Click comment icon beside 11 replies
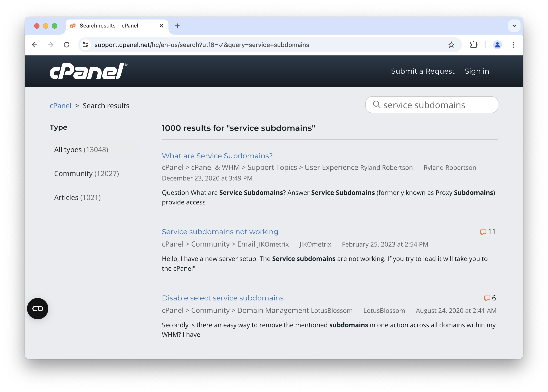 pyautogui.click(x=483, y=232)
